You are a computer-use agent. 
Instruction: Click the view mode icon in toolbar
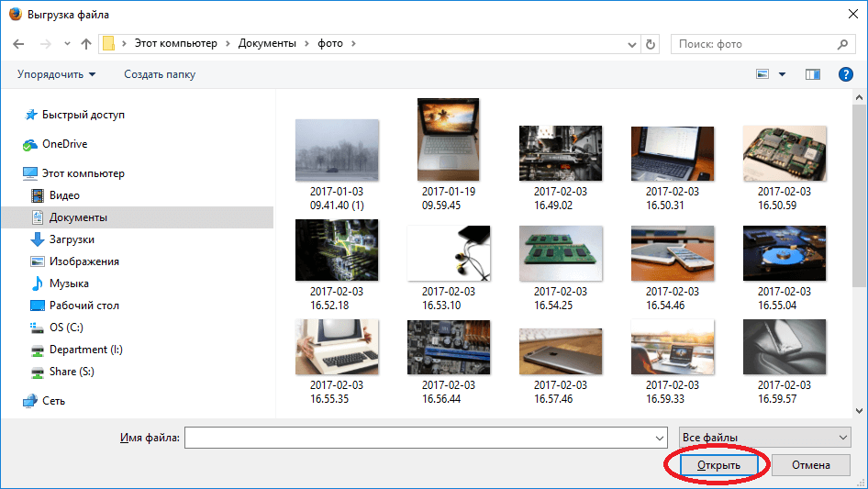[x=762, y=74]
